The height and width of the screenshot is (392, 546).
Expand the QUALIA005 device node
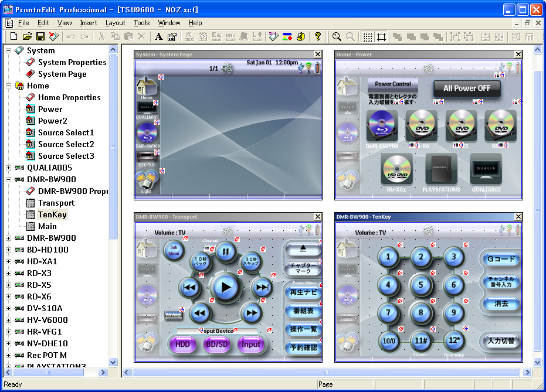point(9,168)
